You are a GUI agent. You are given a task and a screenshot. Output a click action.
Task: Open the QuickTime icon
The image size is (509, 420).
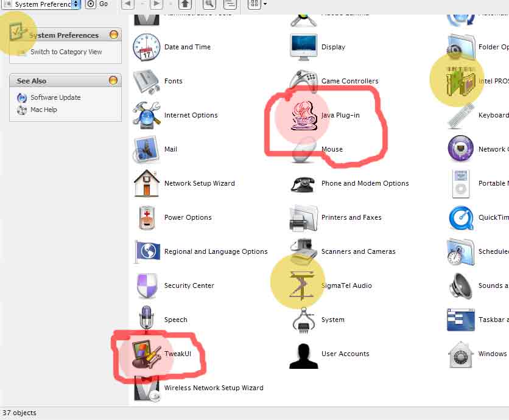(461, 218)
